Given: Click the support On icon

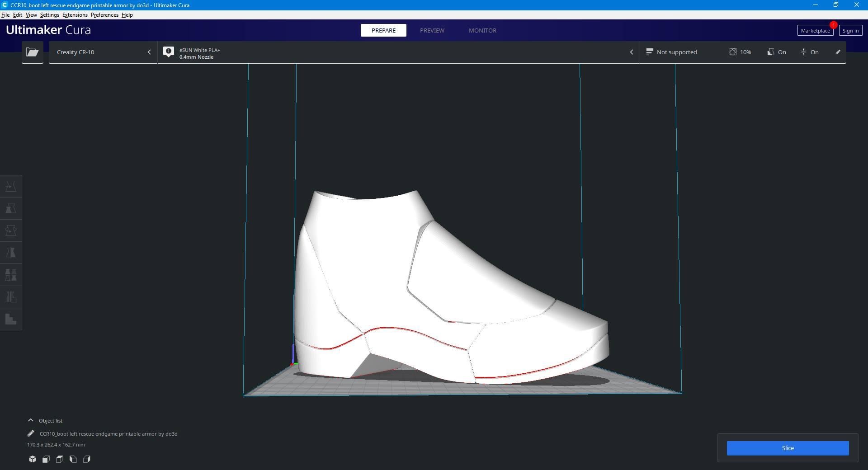Looking at the screenshot, I should coord(771,52).
